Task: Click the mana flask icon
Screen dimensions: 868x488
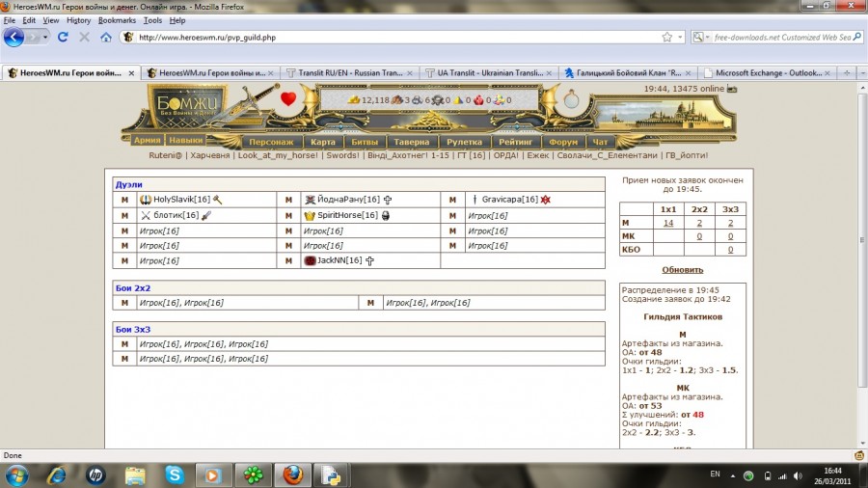Action: [571, 99]
